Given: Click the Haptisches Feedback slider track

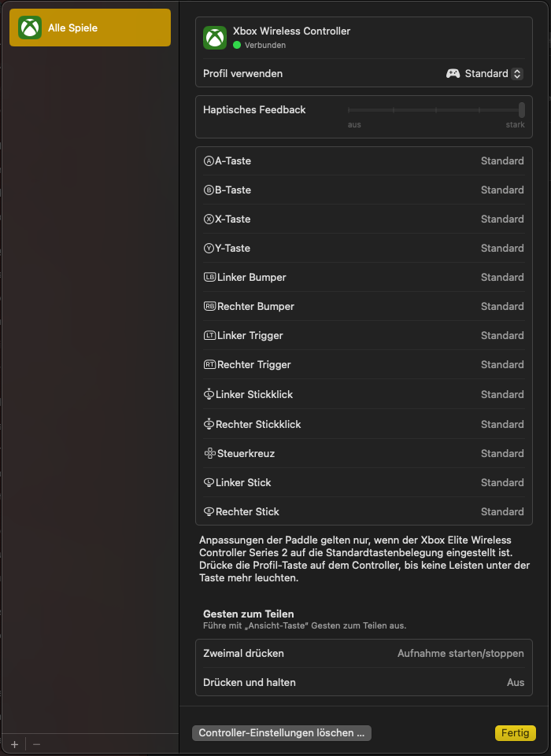Looking at the screenshot, I should coord(435,110).
